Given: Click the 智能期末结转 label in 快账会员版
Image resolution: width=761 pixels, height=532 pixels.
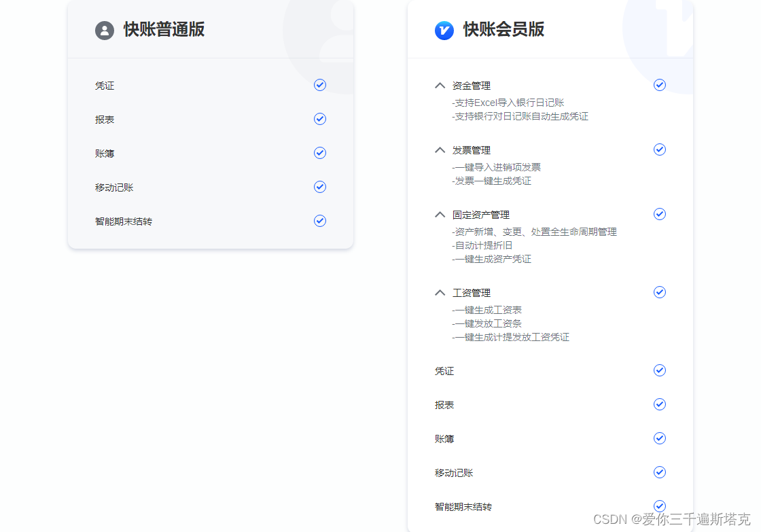Looking at the screenshot, I should coord(463,508).
